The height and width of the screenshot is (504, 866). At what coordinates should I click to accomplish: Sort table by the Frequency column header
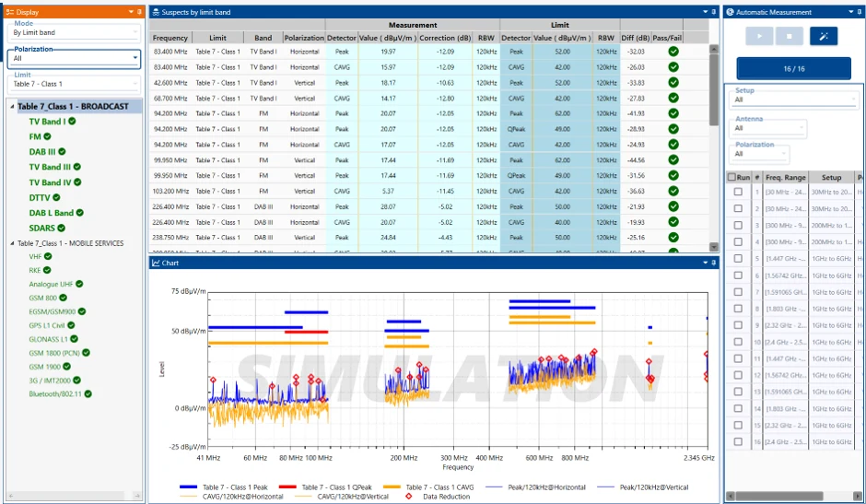click(x=170, y=38)
